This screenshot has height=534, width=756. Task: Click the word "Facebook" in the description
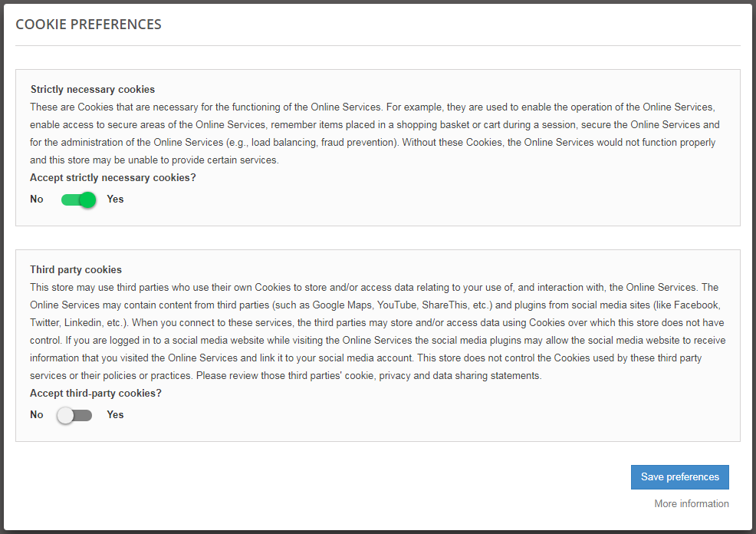(695, 305)
